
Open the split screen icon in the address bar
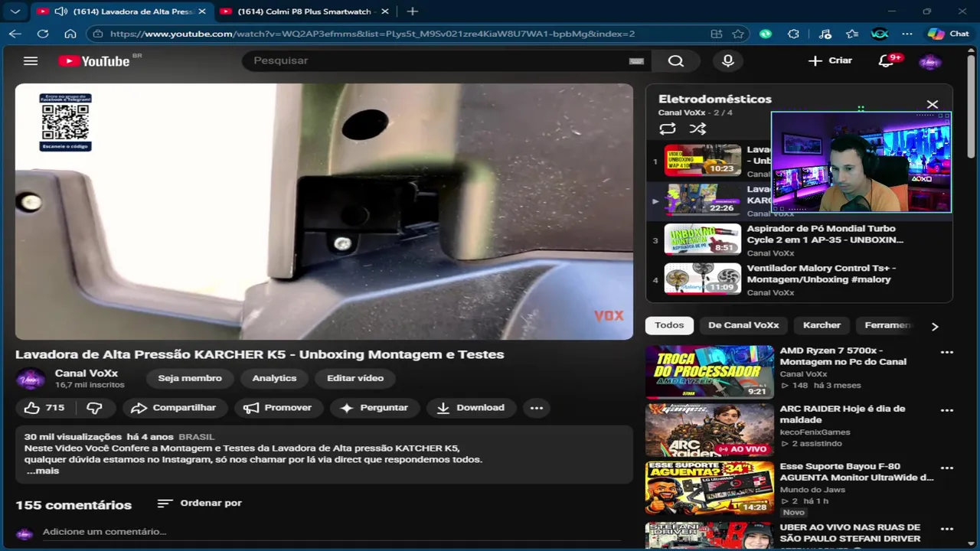pyautogui.click(x=717, y=34)
